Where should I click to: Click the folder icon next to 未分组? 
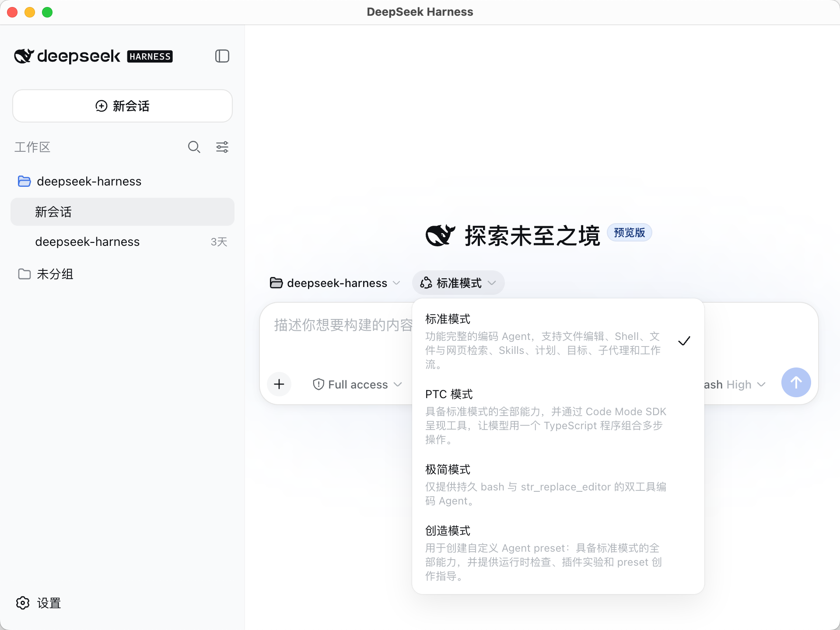click(24, 274)
